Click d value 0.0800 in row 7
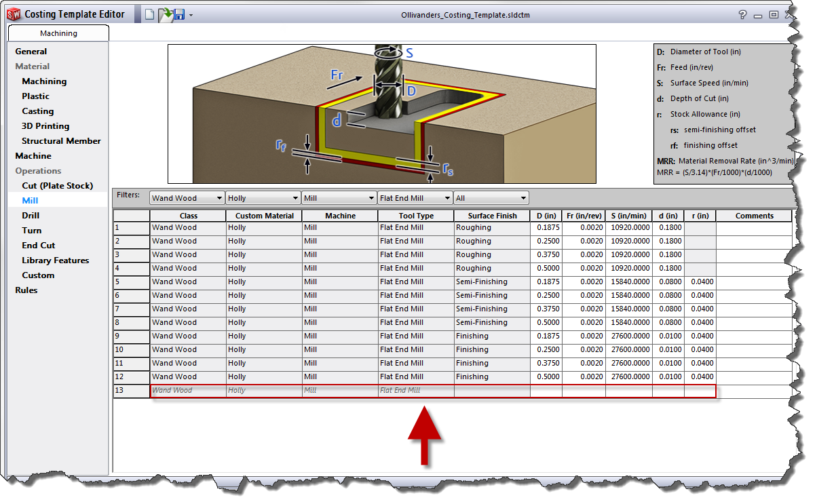817x504 pixels. (x=668, y=309)
